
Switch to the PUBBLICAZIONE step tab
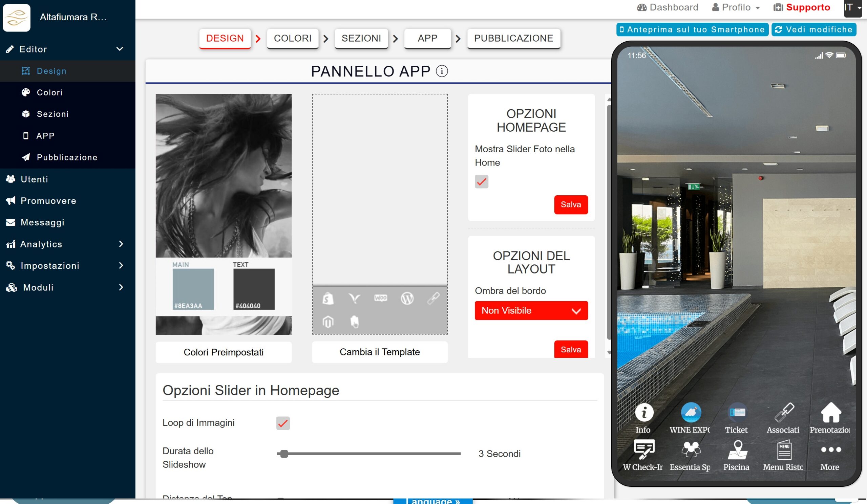click(513, 38)
